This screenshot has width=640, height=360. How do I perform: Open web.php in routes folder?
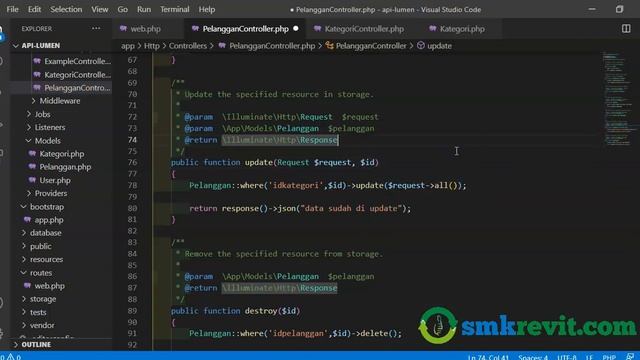49,286
